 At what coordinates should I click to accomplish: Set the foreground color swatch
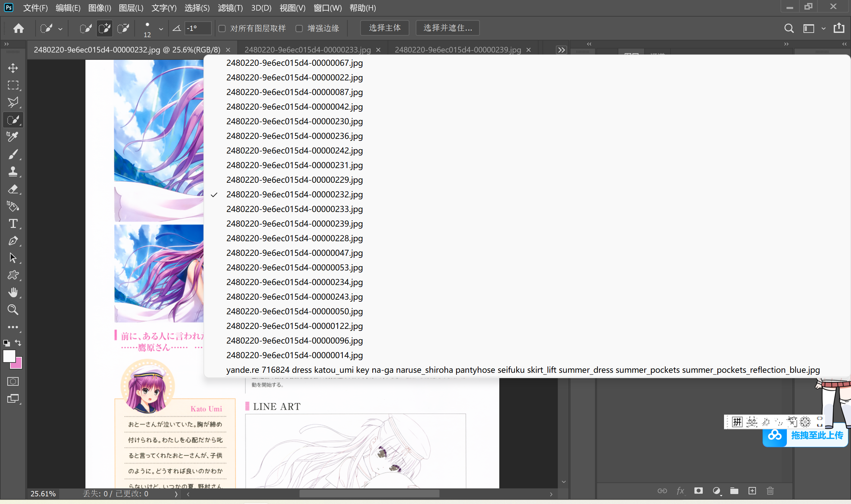(x=9, y=356)
